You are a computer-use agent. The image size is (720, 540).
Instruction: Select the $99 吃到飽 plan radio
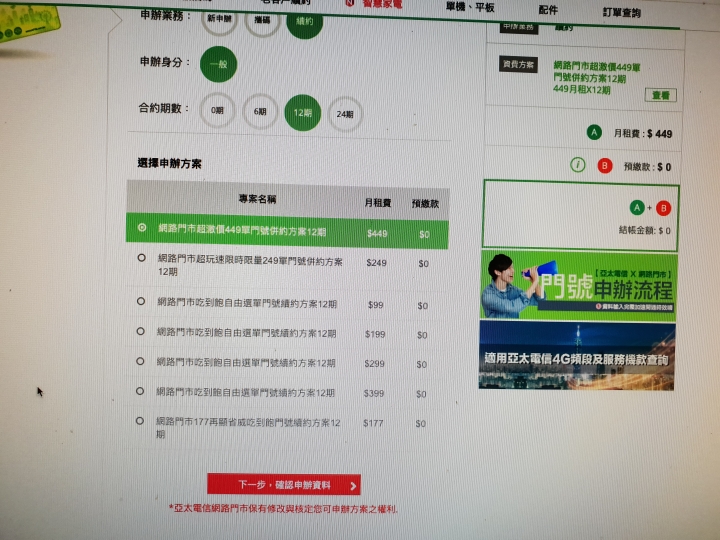(141, 301)
